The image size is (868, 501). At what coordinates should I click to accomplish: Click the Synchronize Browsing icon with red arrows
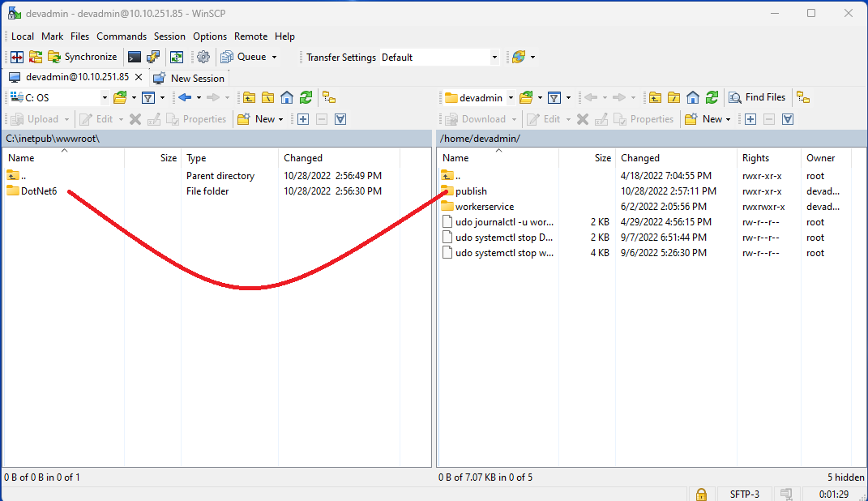point(36,57)
